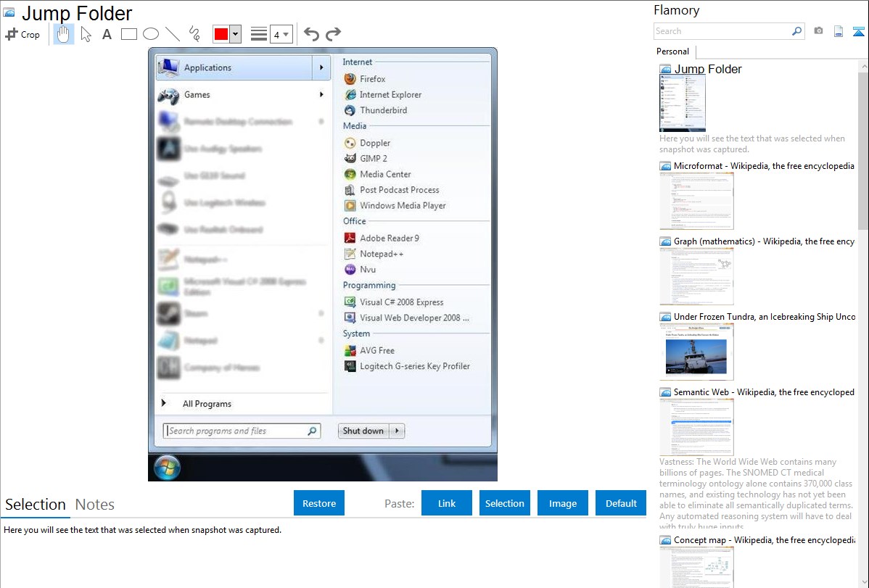This screenshot has height=588, width=869.
Task: Click the Thunderbird icon in the snapshot
Action: [x=350, y=110]
